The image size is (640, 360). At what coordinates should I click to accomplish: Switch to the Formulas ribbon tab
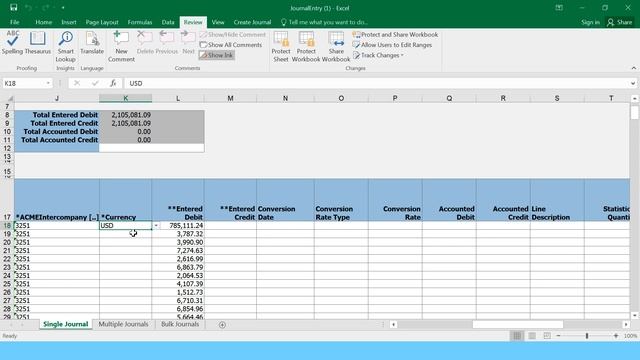click(x=140, y=22)
